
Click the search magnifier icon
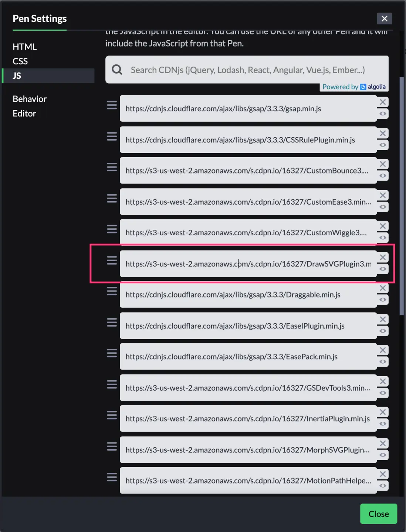click(117, 70)
